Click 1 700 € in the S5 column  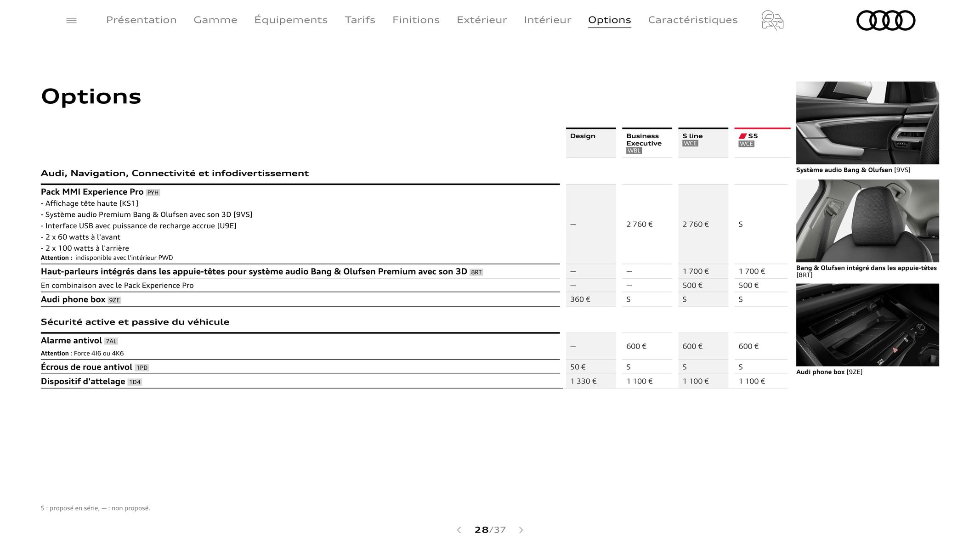point(752,271)
